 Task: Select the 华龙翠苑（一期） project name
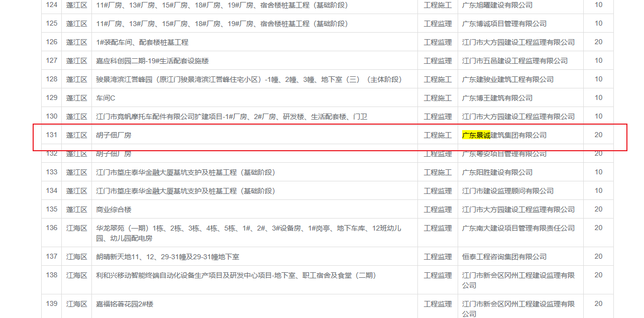click(x=249, y=233)
